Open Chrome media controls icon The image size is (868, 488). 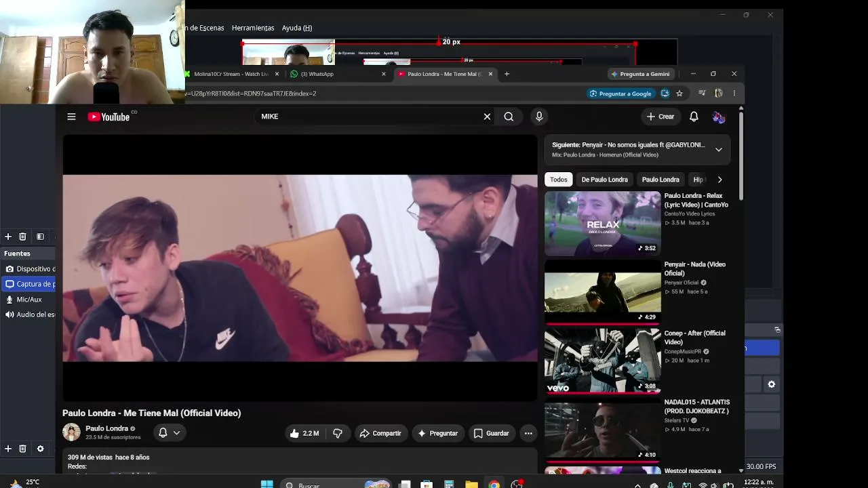click(x=702, y=94)
